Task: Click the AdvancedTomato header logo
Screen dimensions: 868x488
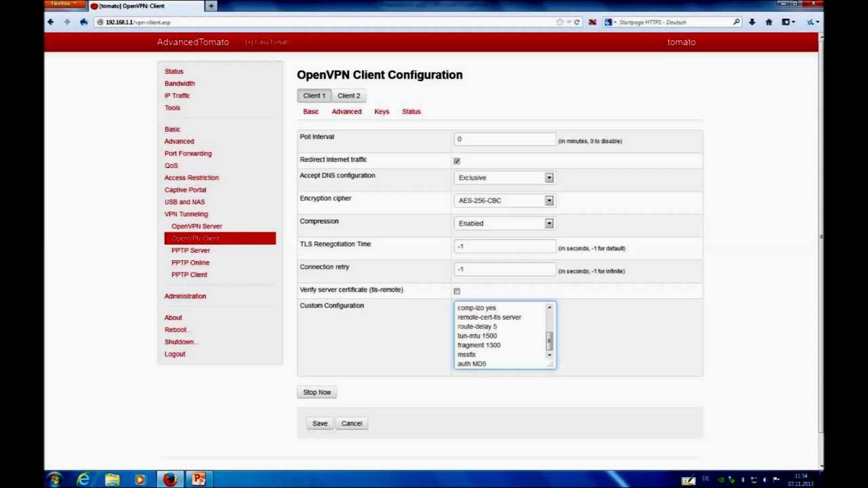Action: [x=193, y=42]
